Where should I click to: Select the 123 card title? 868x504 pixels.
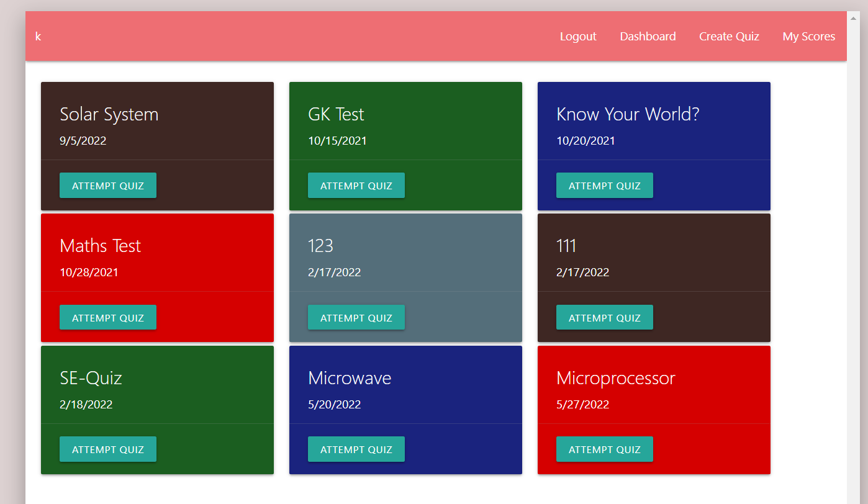pyautogui.click(x=321, y=246)
